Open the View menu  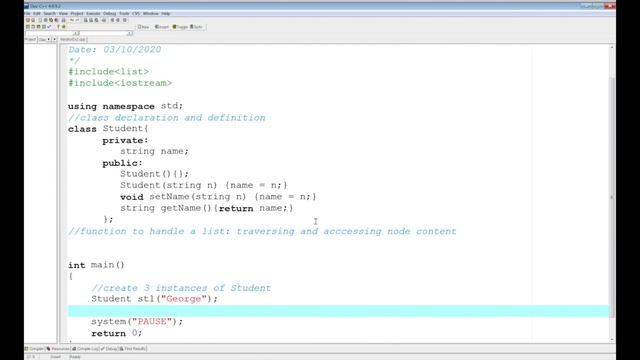pos(63,13)
